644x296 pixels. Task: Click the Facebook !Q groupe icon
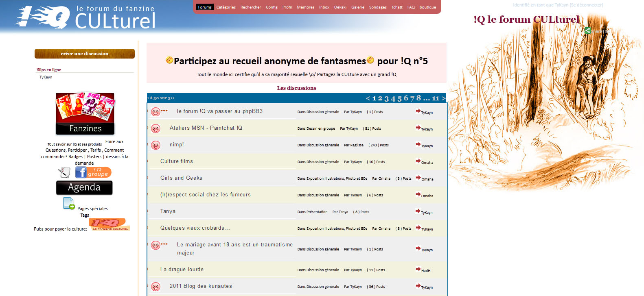pos(93,172)
